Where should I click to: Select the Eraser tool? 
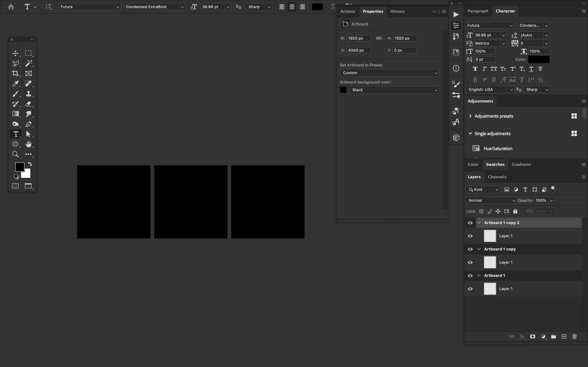pos(28,104)
